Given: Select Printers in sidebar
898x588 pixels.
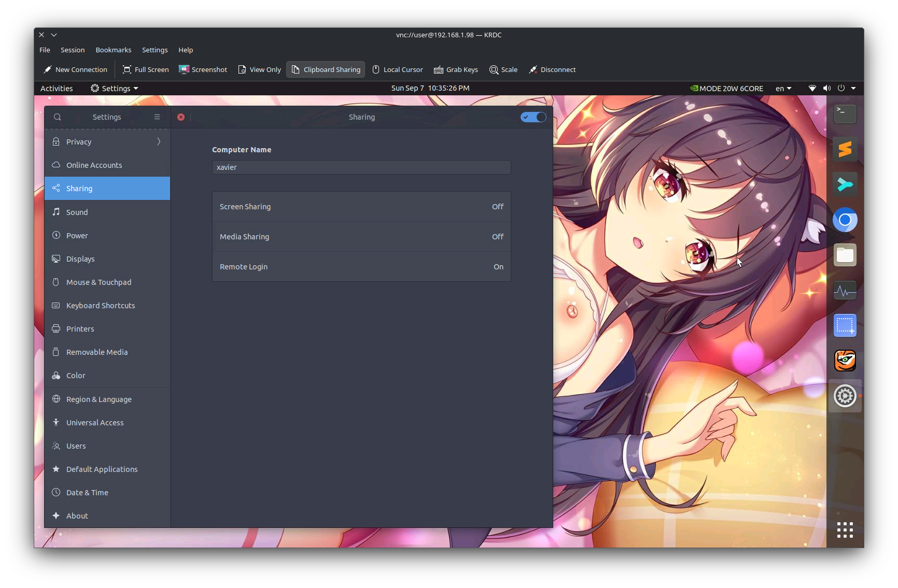Looking at the screenshot, I should click(107, 328).
